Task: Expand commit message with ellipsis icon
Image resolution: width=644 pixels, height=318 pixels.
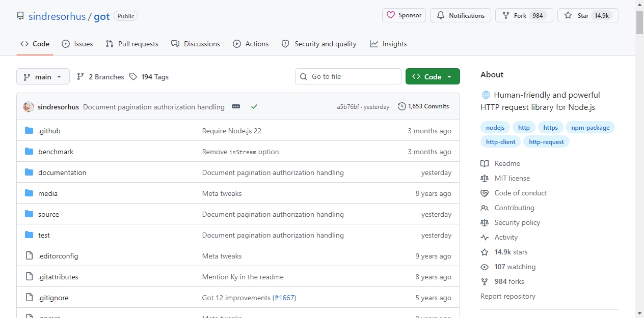Action: point(236,107)
